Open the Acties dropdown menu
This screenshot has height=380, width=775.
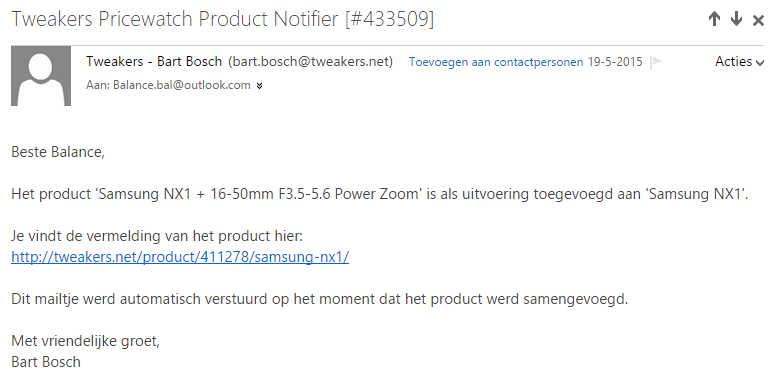739,62
